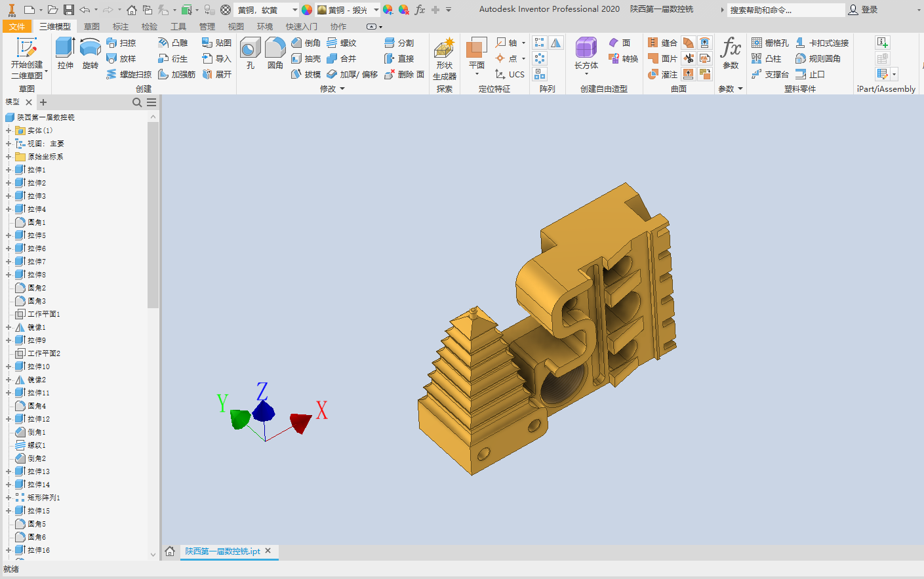Open the 环境 (Environments) ribbon tab
Image resolution: width=924 pixels, height=579 pixels.
click(265, 26)
